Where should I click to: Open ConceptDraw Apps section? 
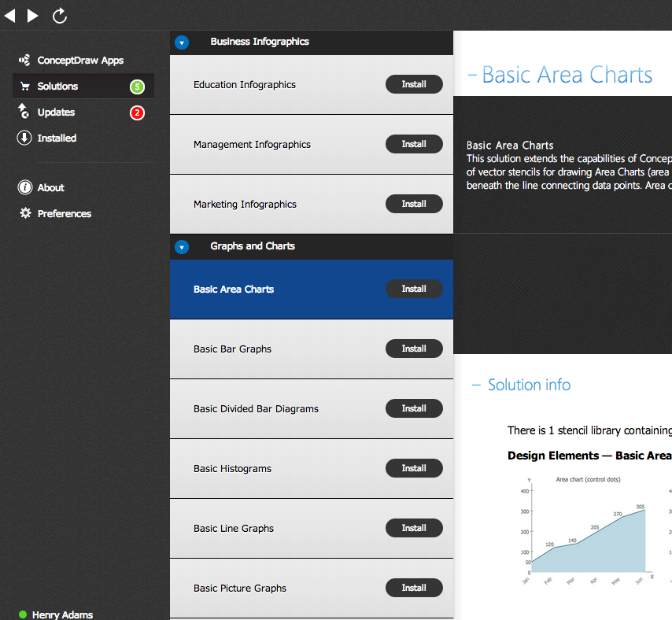coord(80,60)
